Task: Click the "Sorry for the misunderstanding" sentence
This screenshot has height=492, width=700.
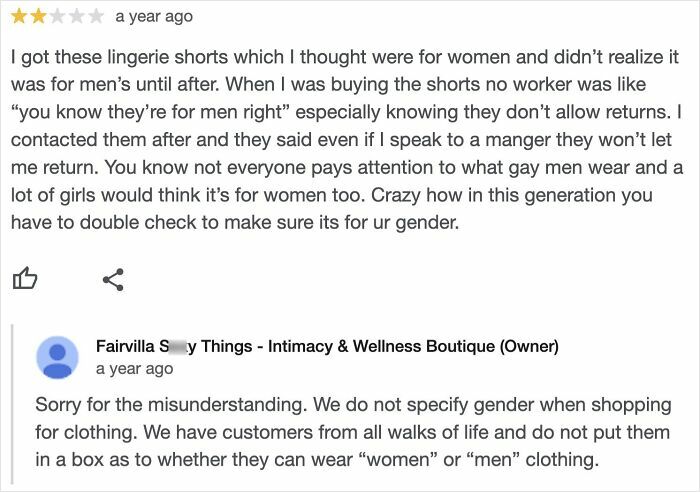Action: tap(162, 405)
